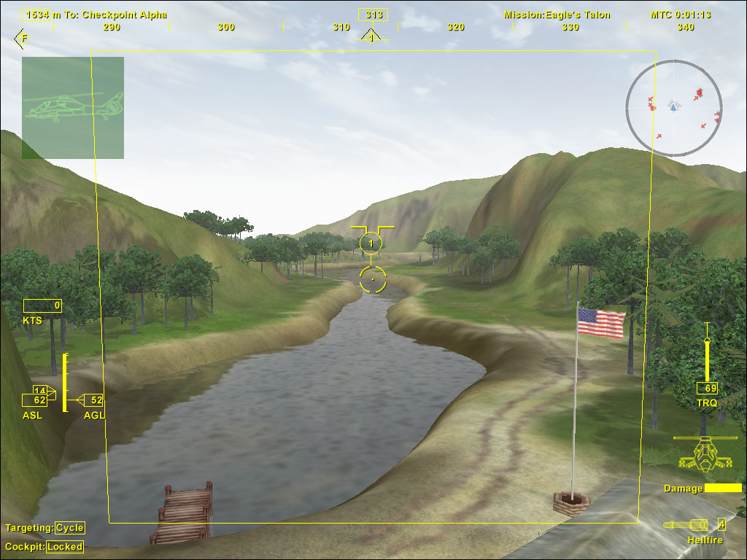Click the compass heading caret with waypoint 1
Viewport: 747px width, 560px height.
pyautogui.click(x=371, y=36)
